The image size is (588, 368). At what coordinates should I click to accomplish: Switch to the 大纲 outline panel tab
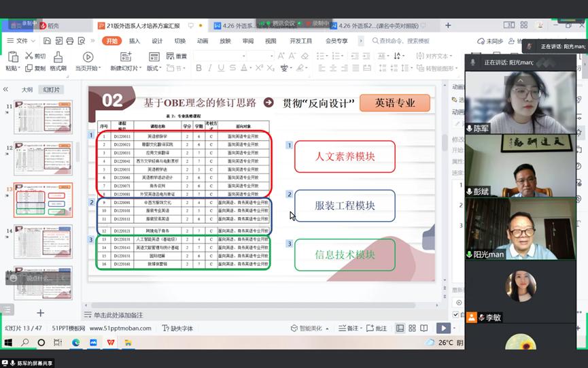click(x=27, y=89)
